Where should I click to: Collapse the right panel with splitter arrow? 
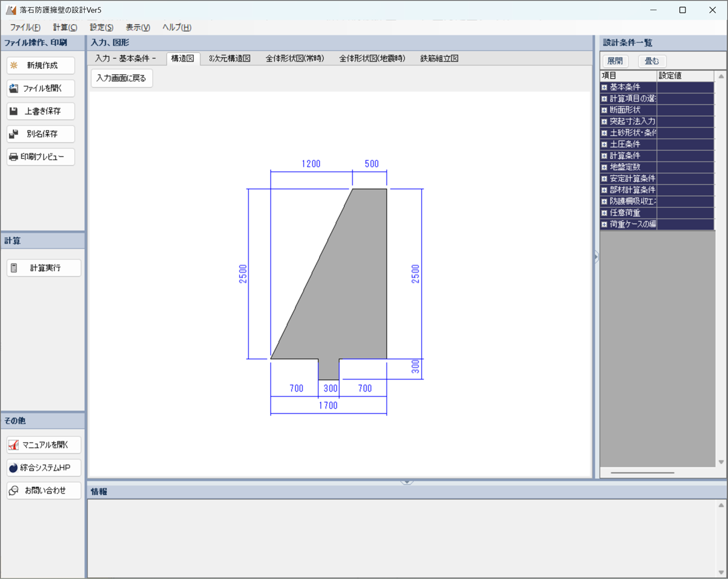click(596, 257)
